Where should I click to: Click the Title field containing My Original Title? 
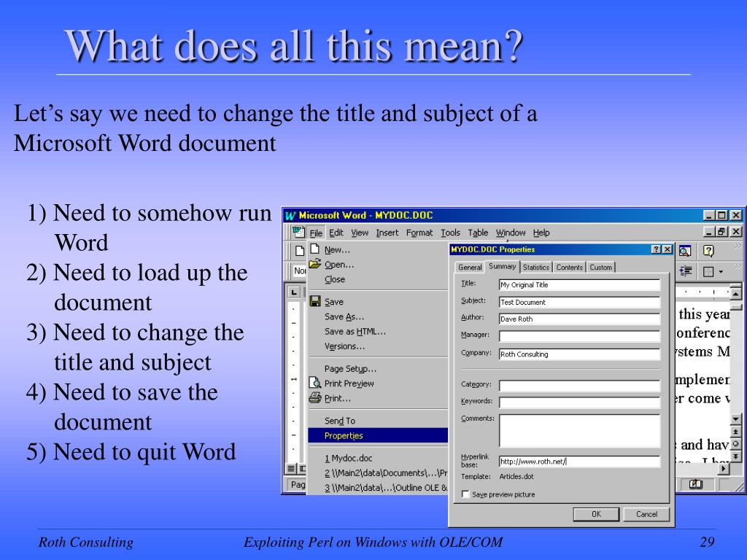[579, 284]
